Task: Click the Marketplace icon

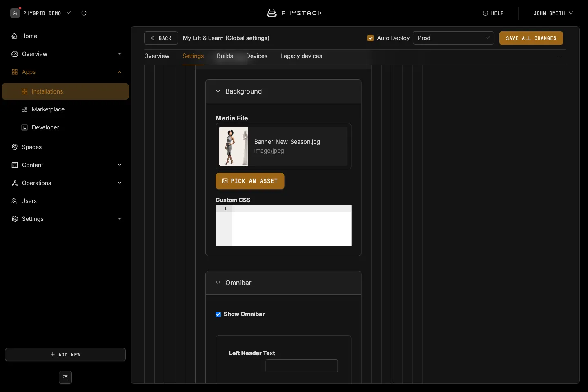Action: click(24, 109)
